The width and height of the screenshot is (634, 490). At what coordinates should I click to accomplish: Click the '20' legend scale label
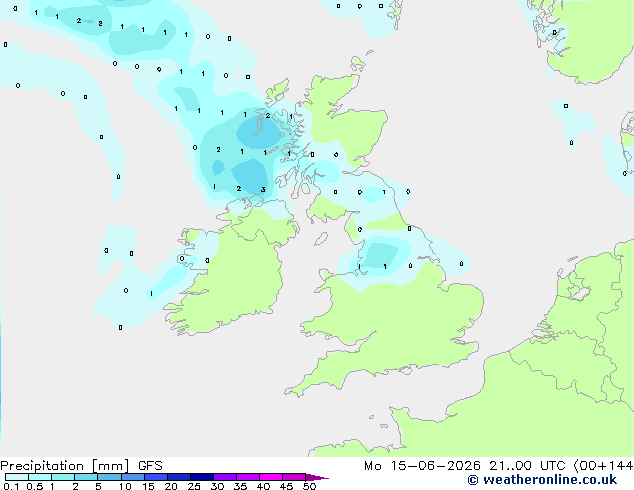pyautogui.click(x=171, y=486)
